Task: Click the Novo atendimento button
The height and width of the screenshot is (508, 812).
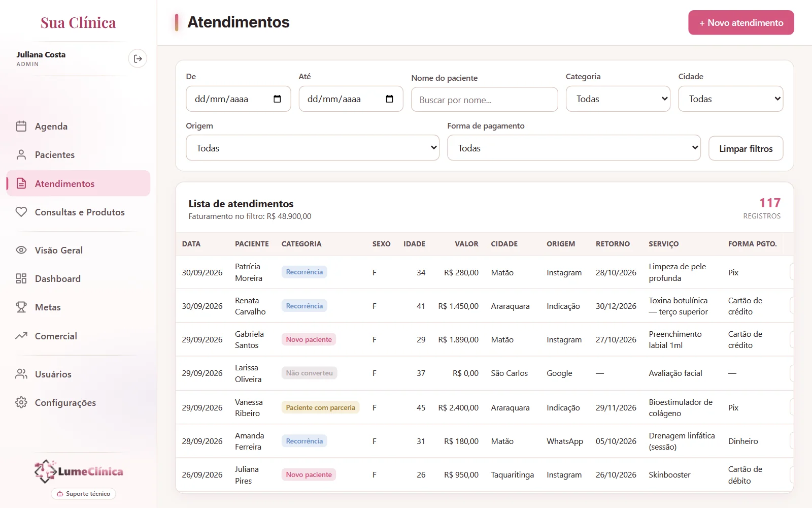Action: click(x=741, y=23)
